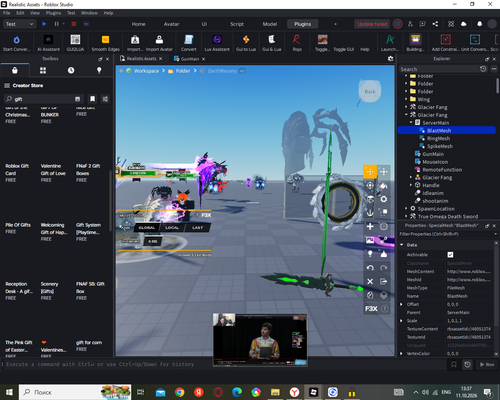Pause the test session
The width and height of the screenshot is (500, 400).
tap(57, 24)
